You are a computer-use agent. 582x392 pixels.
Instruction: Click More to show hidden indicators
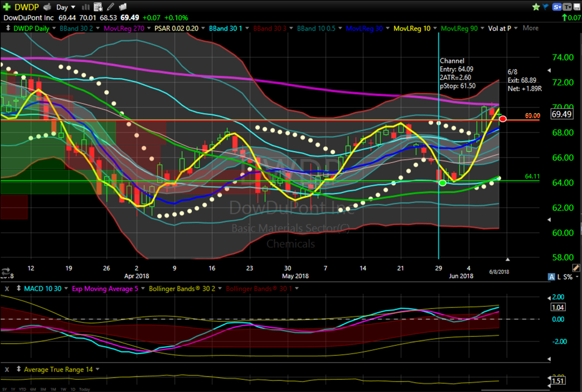pyautogui.click(x=530, y=28)
